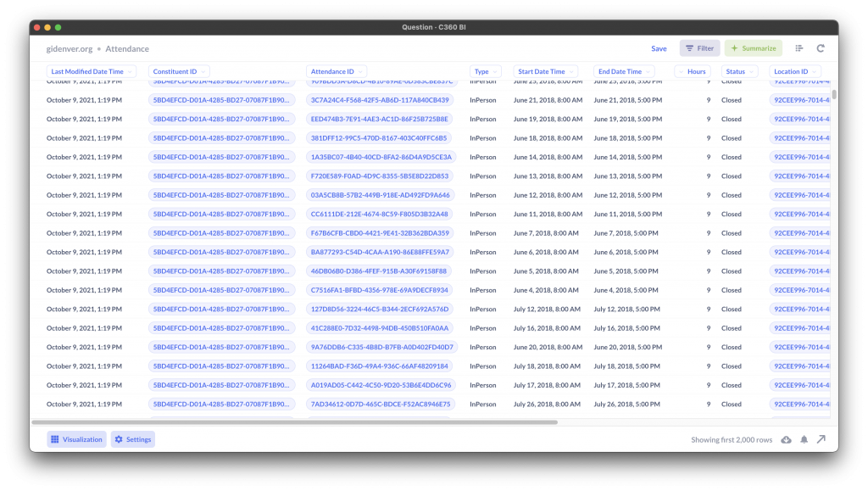Open Attendance table breadcrumb

click(x=127, y=48)
